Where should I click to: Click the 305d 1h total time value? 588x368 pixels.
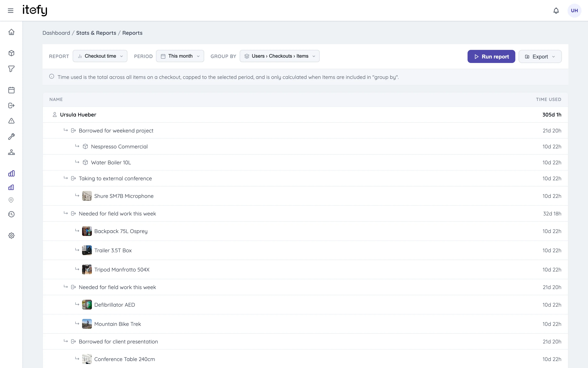tap(552, 115)
